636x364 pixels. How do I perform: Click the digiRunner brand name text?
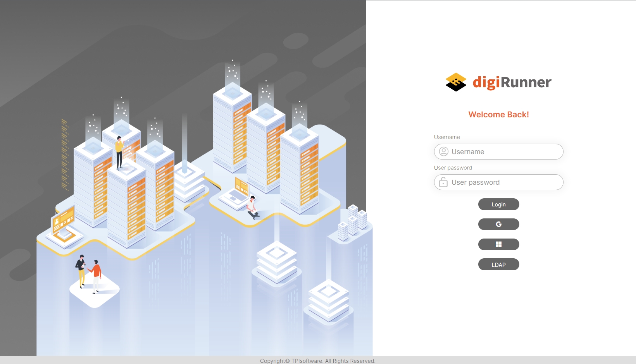coord(512,82)
